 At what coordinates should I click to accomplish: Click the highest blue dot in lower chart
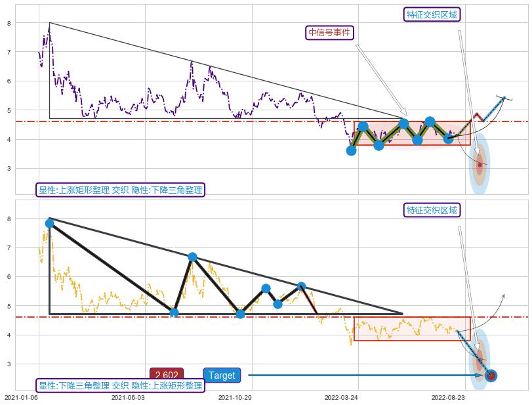(x=50, y=223)
